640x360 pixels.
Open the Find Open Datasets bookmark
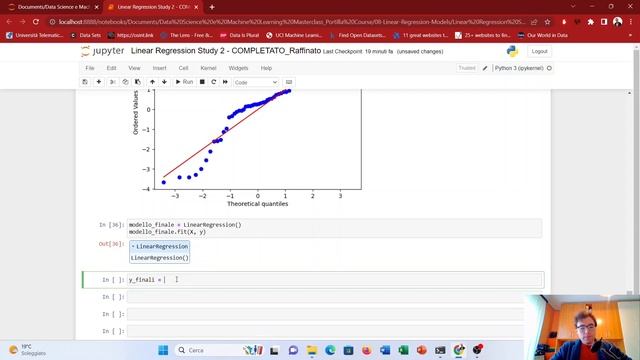click(x=358, y=36)
